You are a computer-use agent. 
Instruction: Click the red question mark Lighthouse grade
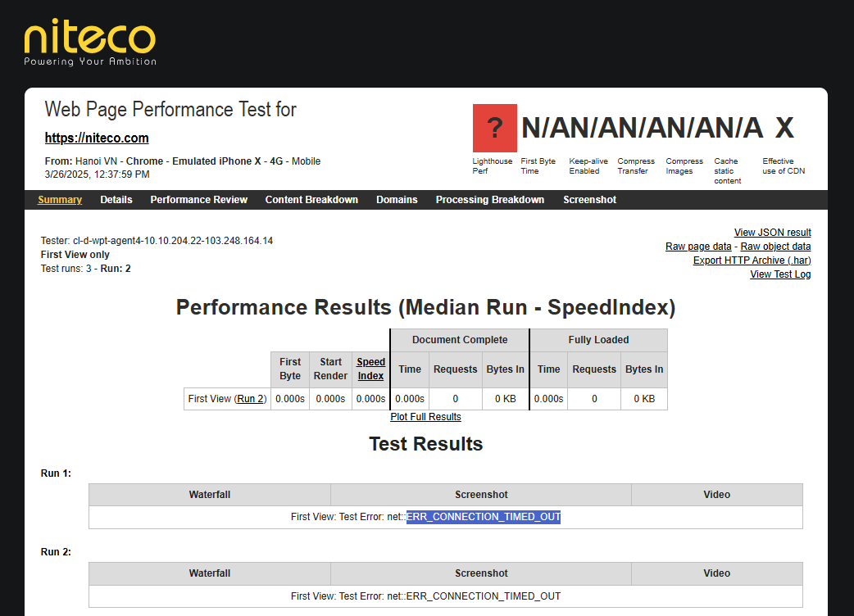[x=494, y=128]
